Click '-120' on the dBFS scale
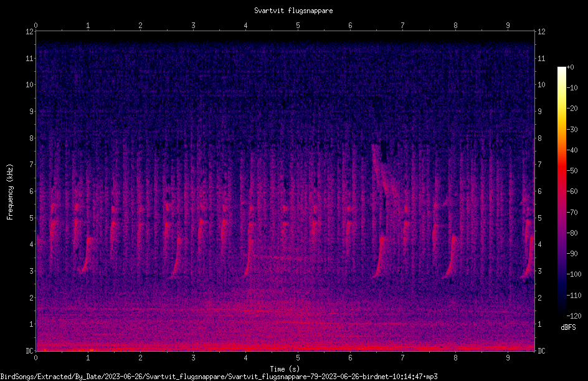588x381 pixels. click(x=574, y=316)
